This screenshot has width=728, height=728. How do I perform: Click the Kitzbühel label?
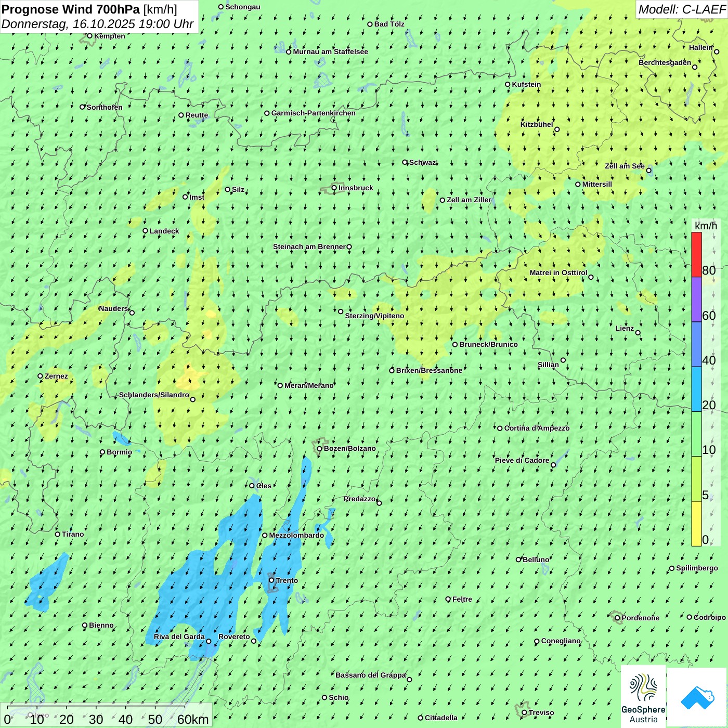(537, 124)
